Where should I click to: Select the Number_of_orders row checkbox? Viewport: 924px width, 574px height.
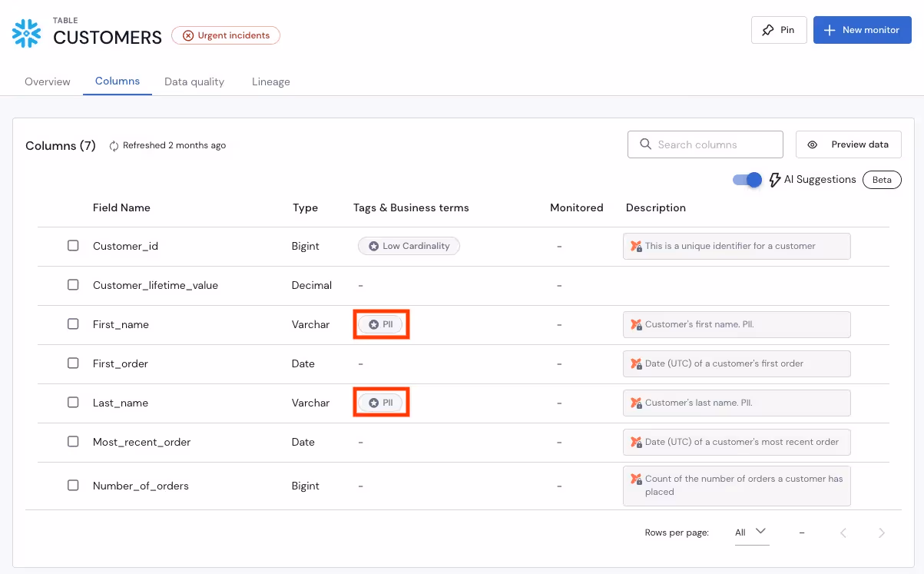tap(73, 486)
